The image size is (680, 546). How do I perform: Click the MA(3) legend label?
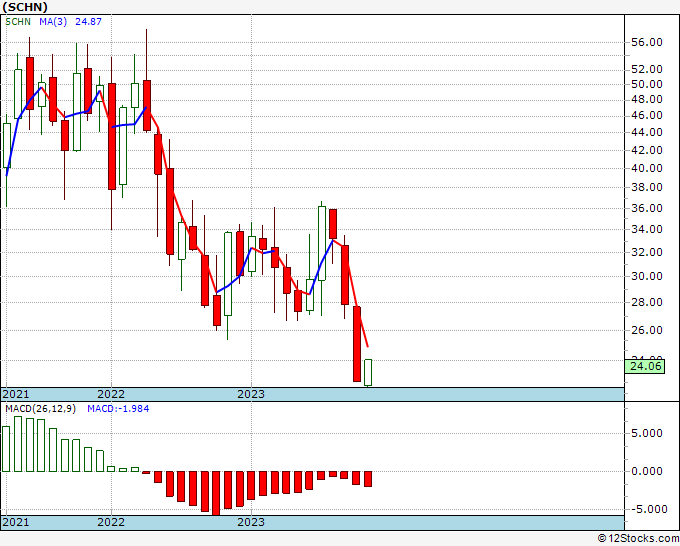(x=53, y=21)
